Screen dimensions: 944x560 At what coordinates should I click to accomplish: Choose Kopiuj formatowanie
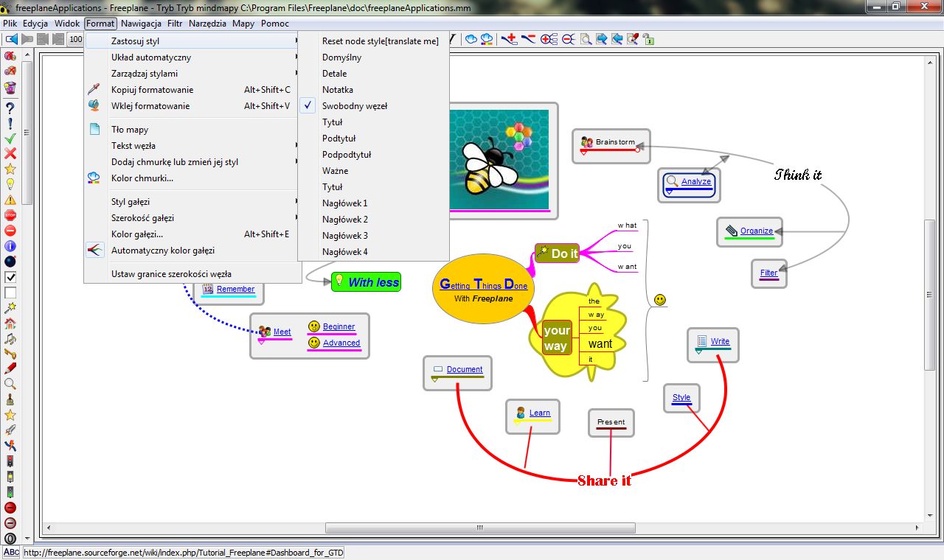192,90
